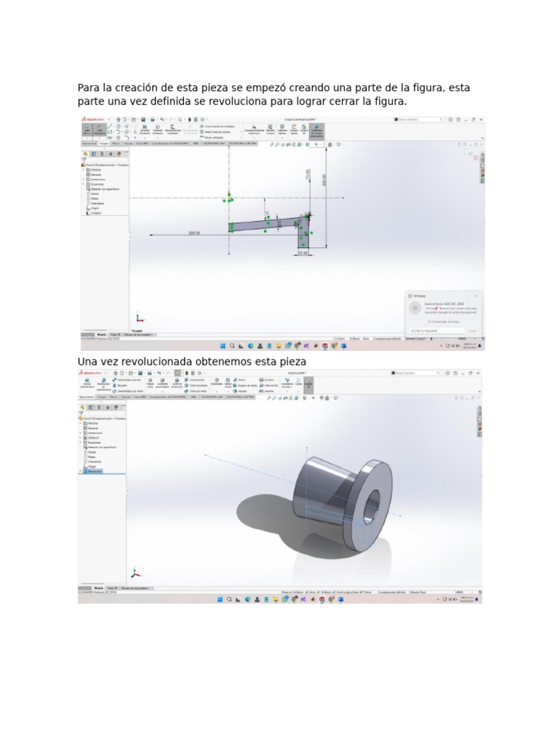Open Estudio de movimiento 1 tab, sketch screenshot
The width and height of the screenshot is (560, 747).
(139, 335)
